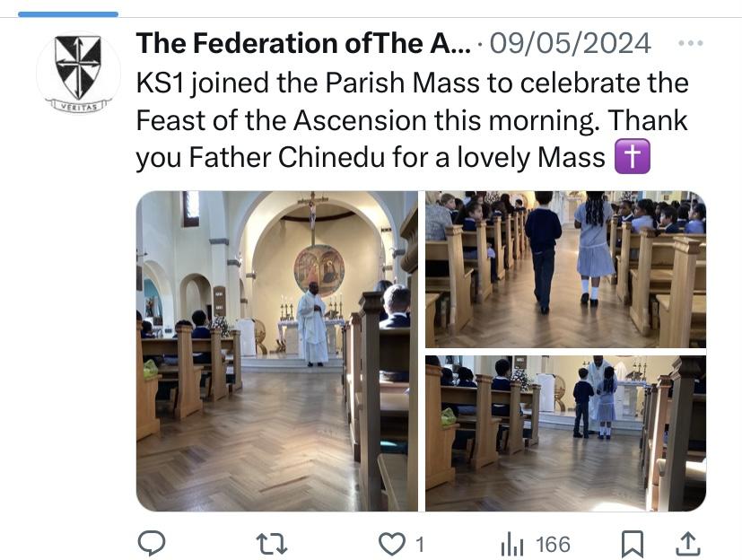
Task: Open the large photo of the priest at the altar
Action: pyautogui.click(x=276, y=350)
